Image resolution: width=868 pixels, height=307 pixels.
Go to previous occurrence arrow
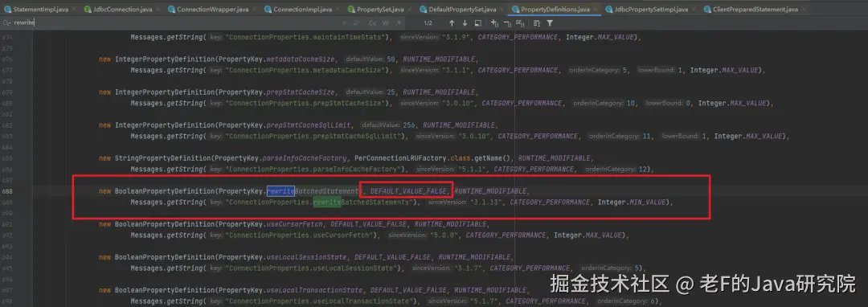(x=452, y=23)
